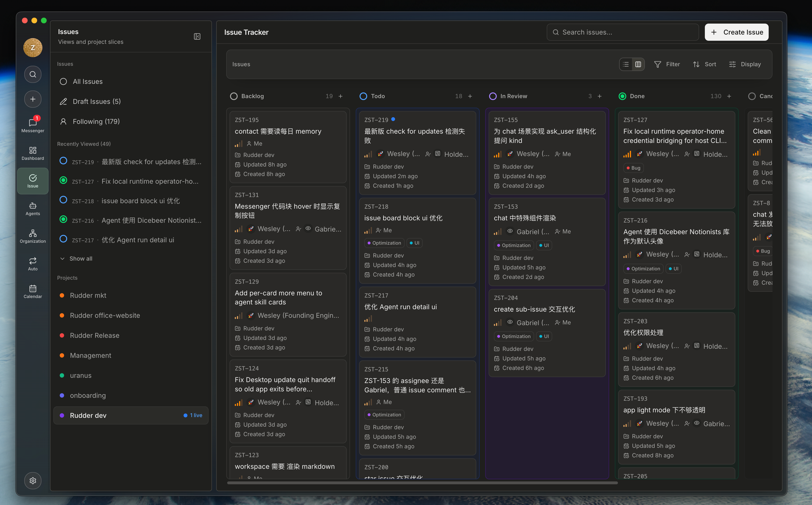
Task: Click the 1 live badge
Action: (193, 415)
